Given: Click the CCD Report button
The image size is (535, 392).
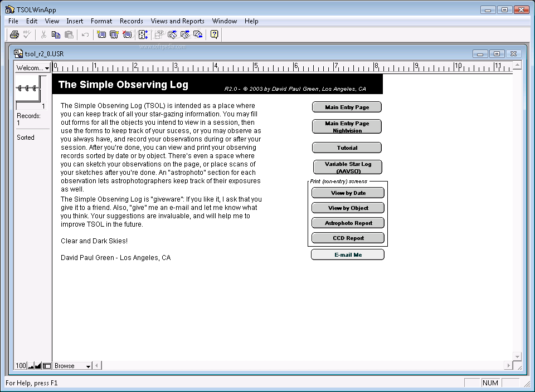Looking at the screenshot, I should point(348,238).
